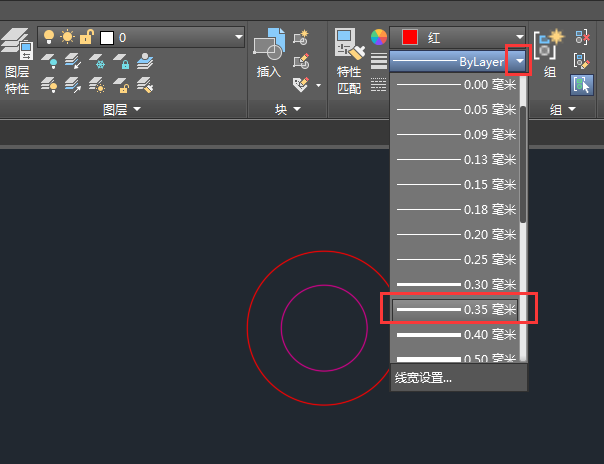Click the Layer Off tool icon
The width and height of the screenshot is (604, 464).
(49, 62)
